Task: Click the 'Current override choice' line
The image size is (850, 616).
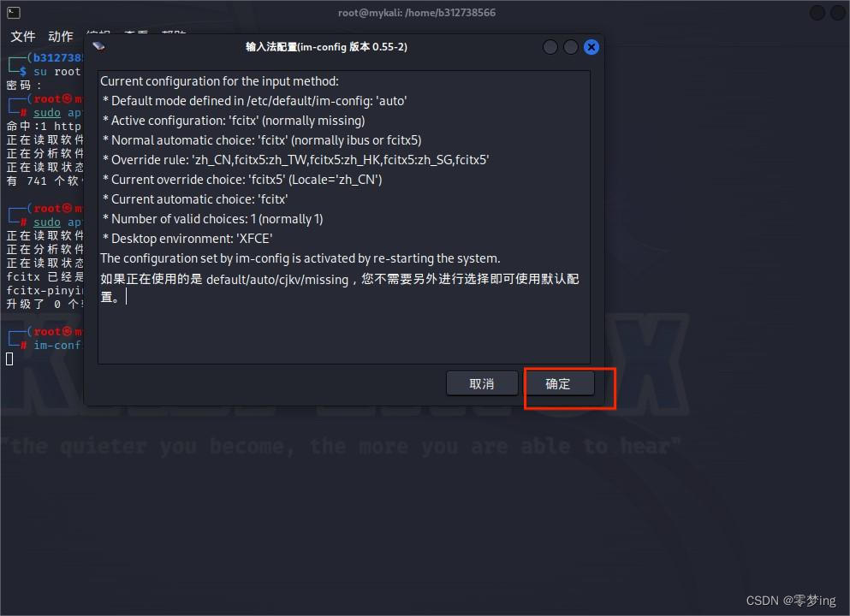Action: click(242, 180)
